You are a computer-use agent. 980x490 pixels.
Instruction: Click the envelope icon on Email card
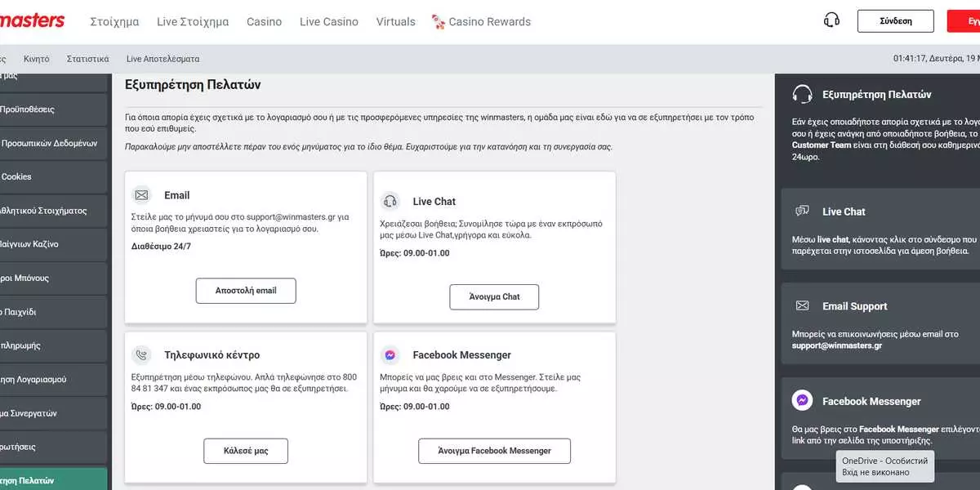point(142,195)
